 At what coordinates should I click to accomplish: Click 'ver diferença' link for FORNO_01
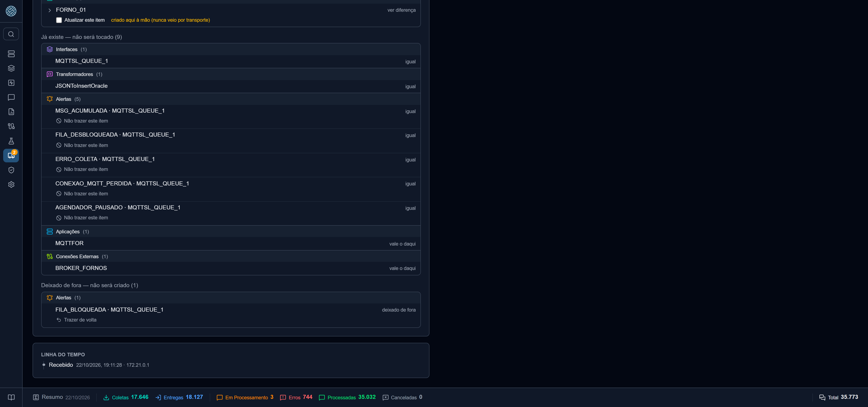pos(401,10)
